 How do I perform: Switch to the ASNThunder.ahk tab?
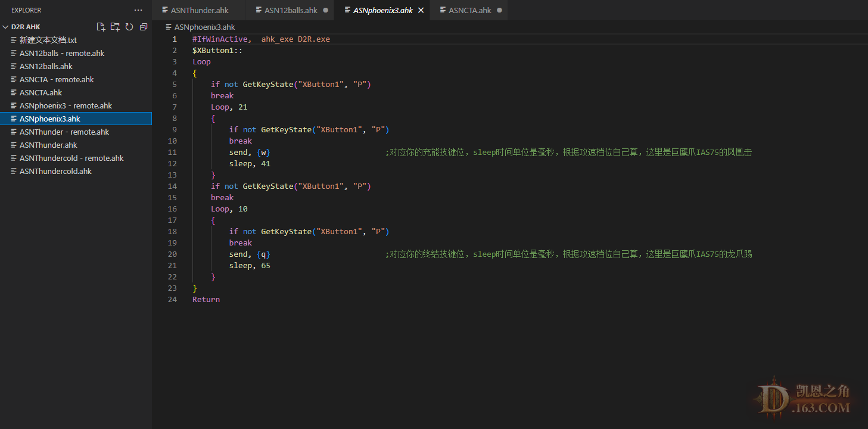tap(200, 10)
